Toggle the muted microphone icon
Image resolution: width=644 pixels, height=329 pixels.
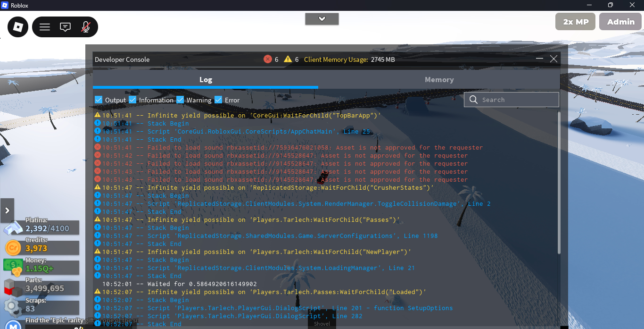[85, 27]
